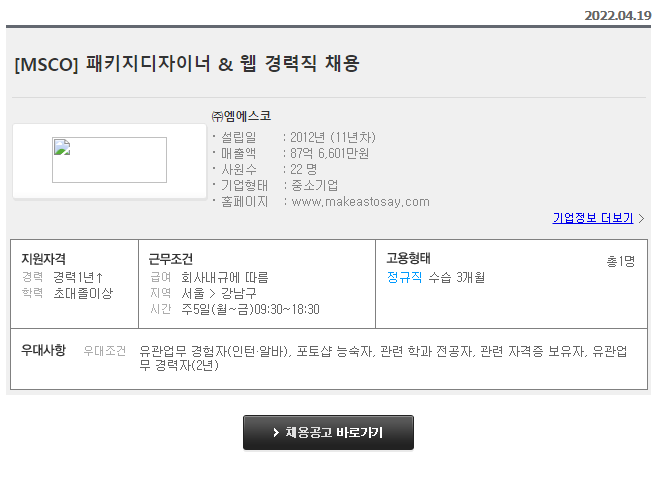Click the 경력1년↑ experience requirement

(79, 277)
